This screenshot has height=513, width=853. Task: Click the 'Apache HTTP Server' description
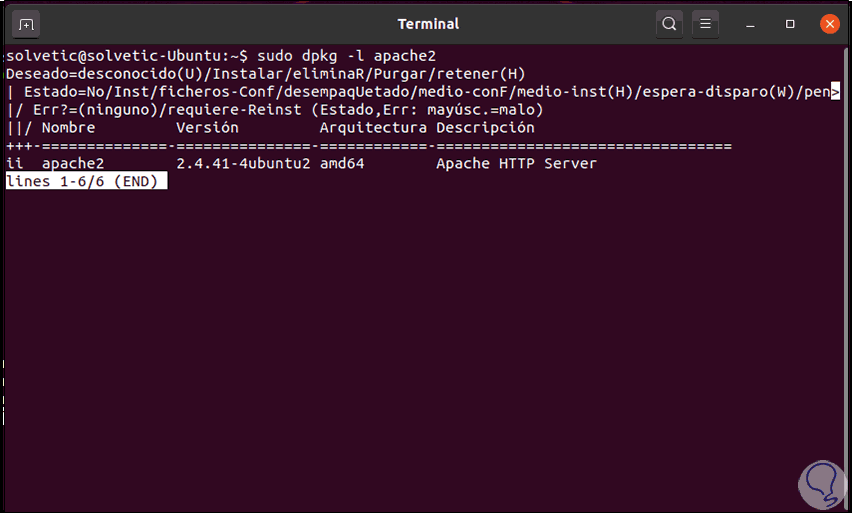(516, 164)
